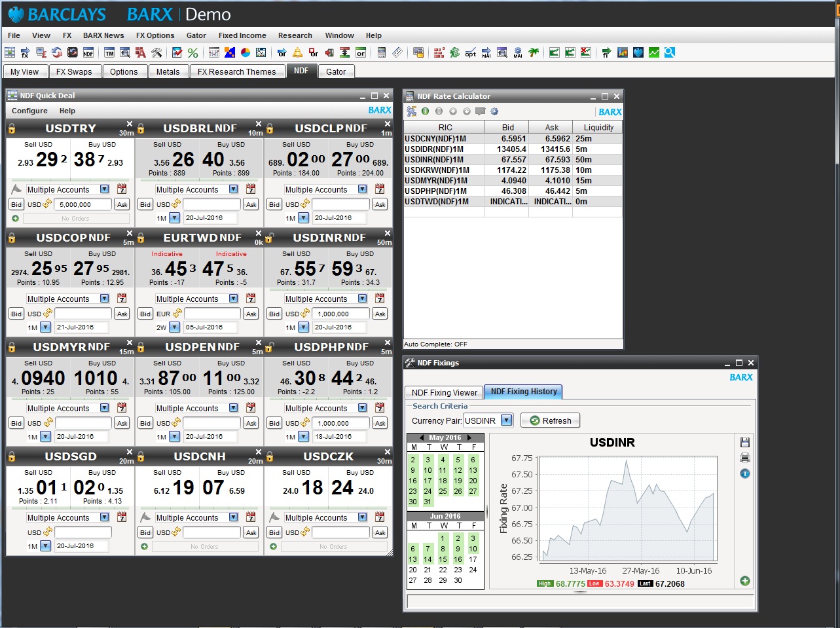
Task: Click the 'fi' green arrow toolbar icon
Action: (x=606, y=52)
